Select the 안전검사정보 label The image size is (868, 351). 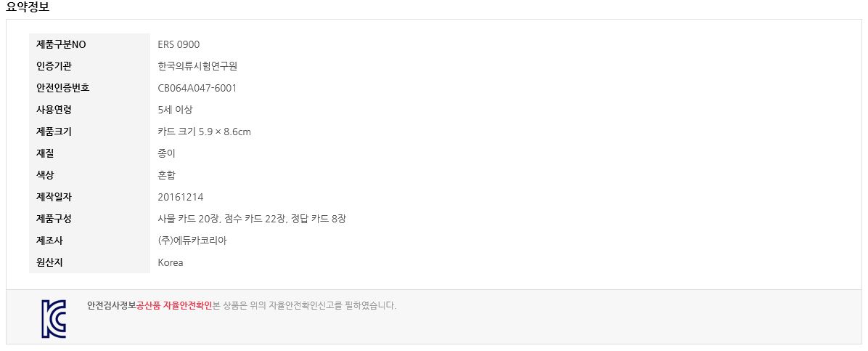click(111, 305)
